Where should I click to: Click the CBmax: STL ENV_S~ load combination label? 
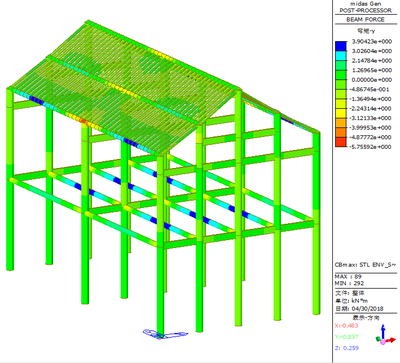click(365, 265)
